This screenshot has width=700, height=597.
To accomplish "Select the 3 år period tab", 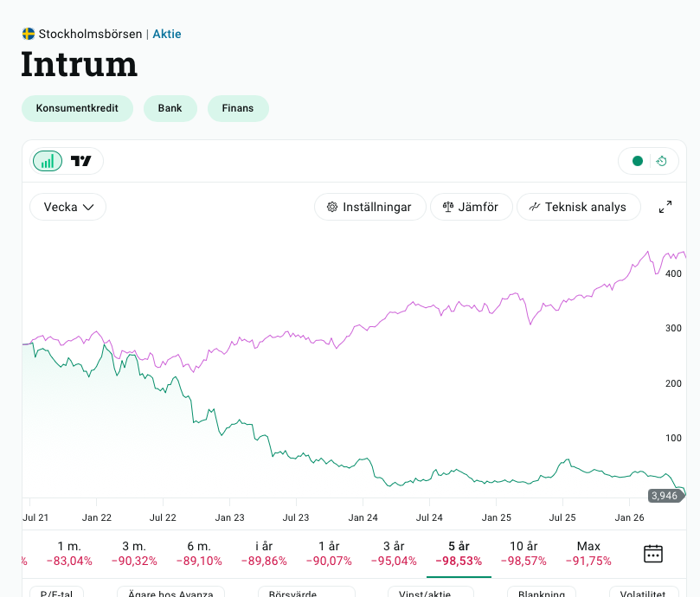I will point(394,553).
